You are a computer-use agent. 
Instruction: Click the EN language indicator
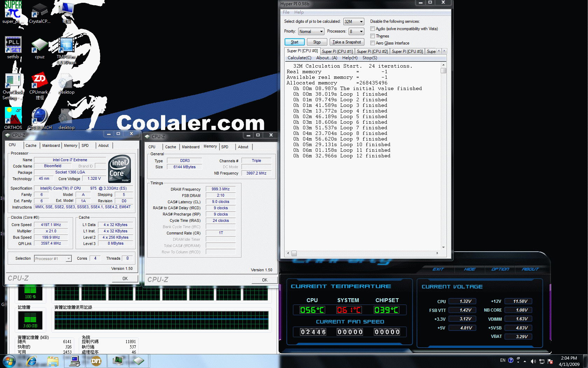click(503, 360)
